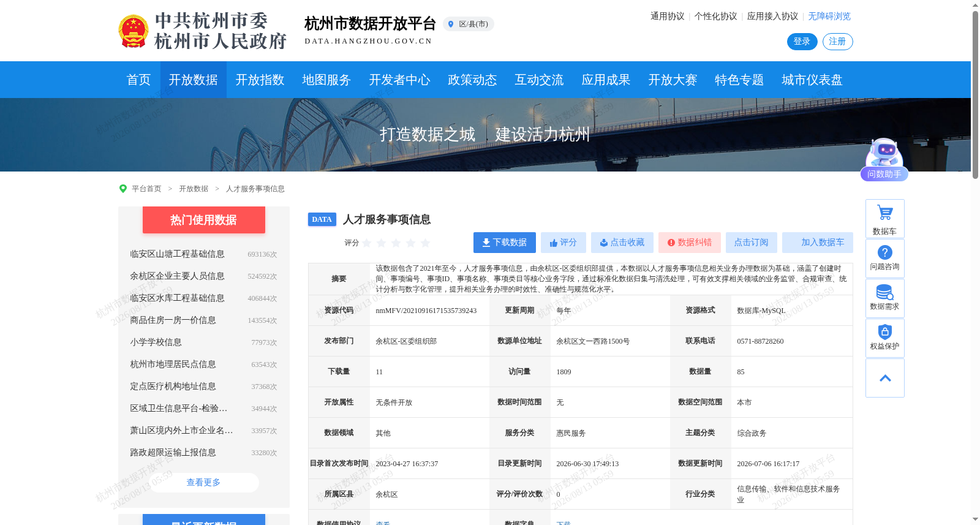The width and height of the screenshot is (980, 525).
Task: Click 下载数据 download button
Action: point(505,243)
